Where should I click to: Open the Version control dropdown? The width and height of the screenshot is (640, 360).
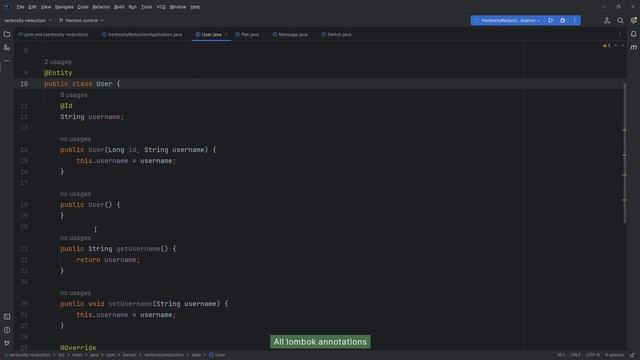(x=81, y=20)
